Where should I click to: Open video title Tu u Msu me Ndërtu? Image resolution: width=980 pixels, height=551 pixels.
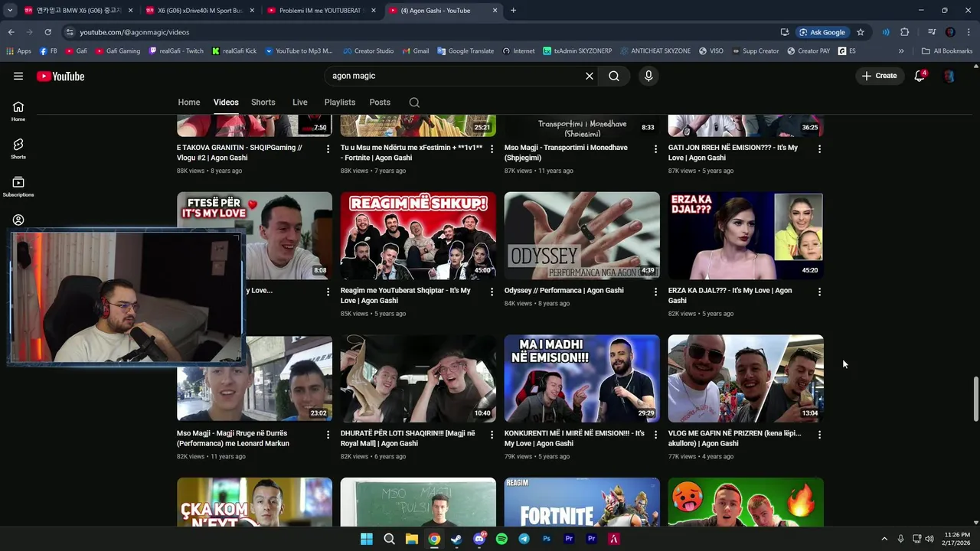[x=411, y=153]
